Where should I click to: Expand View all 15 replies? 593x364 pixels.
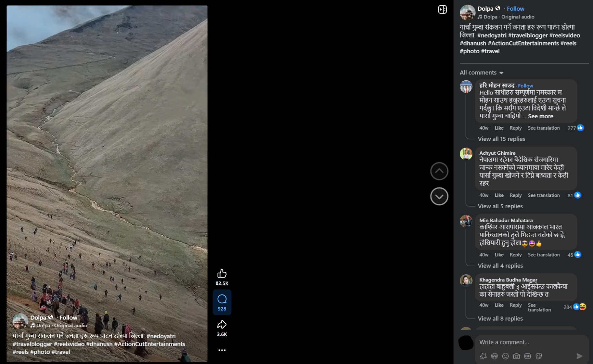501,139
